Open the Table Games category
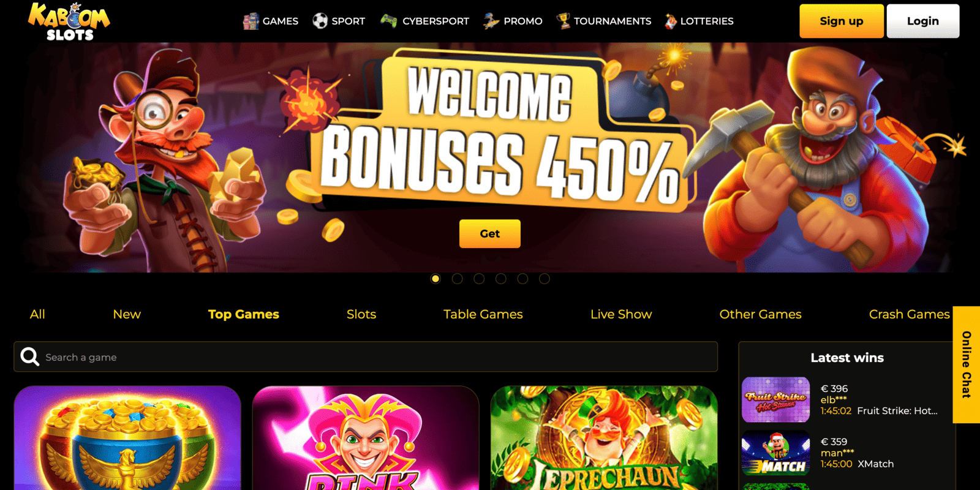Screen dimensions: 980x490 (x=483, y=314)
